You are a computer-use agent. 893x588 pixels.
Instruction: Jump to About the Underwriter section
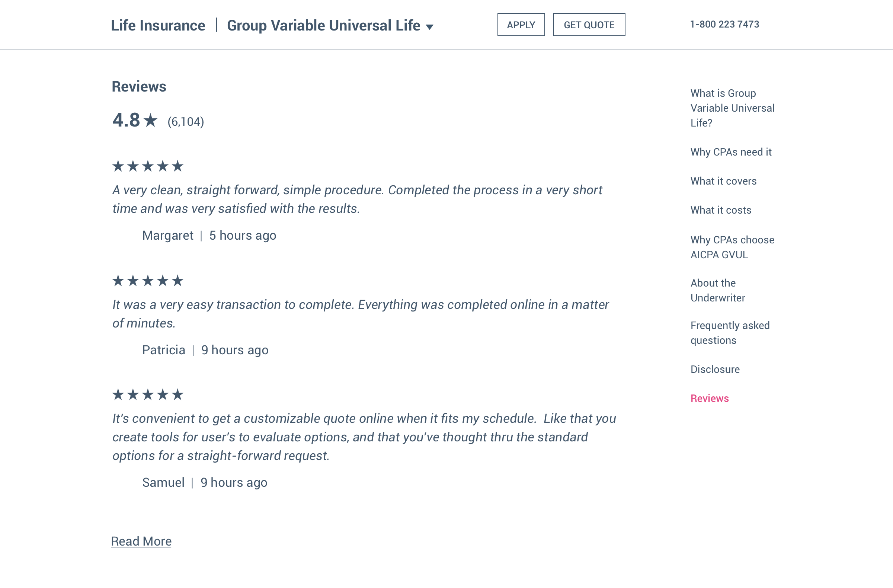[x=717, y=290]
